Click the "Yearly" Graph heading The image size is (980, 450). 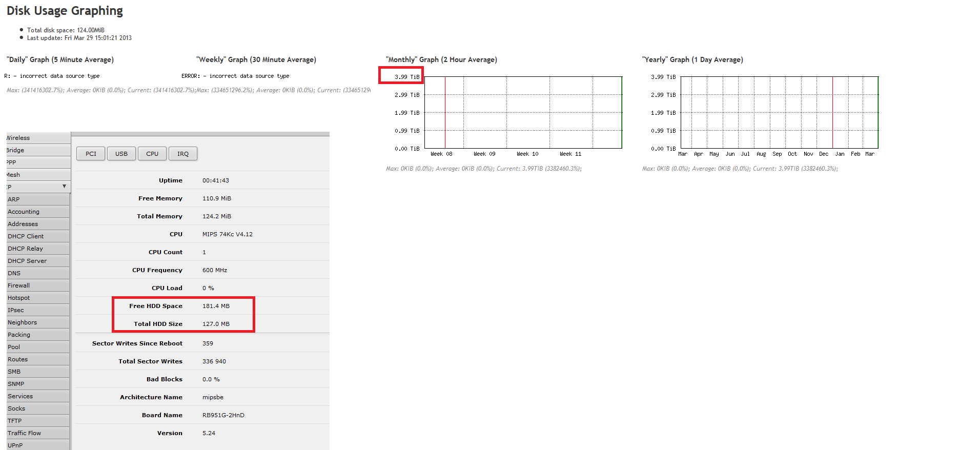(692, 60)
